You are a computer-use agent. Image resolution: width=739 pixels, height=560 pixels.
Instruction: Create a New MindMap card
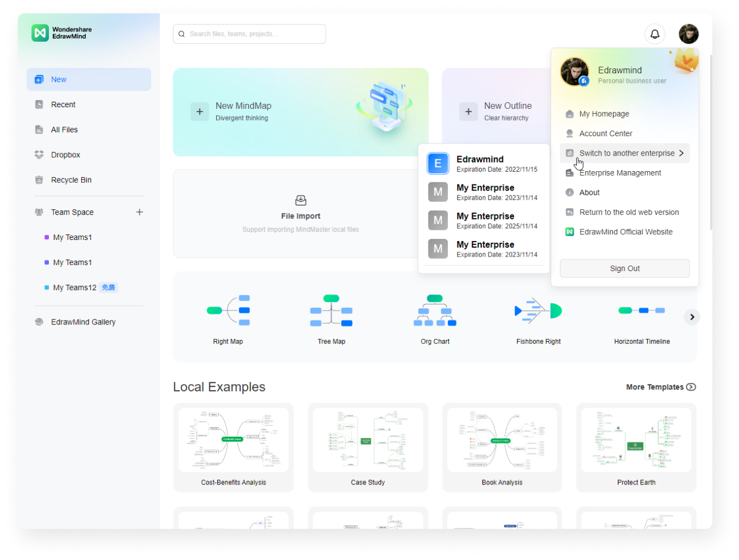[301, 112]
